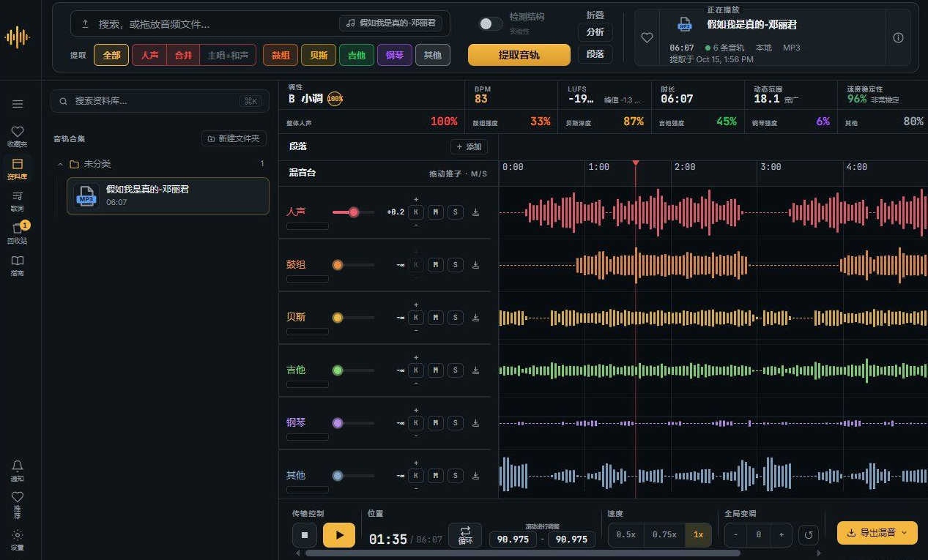
Task: Select the 鼓组 extraction filter
Action: [281, 55]
